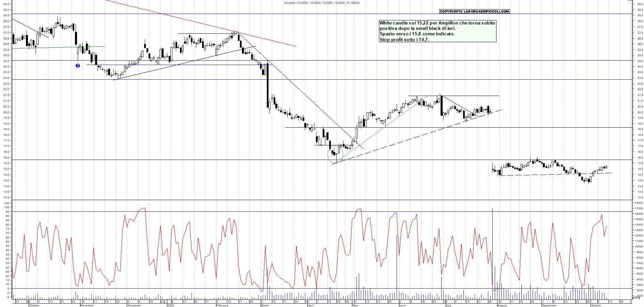The height and width of the screenshot is (307, 644).
Task: Click the blue circled number 2 marker
Action: [x=78, y=66]
